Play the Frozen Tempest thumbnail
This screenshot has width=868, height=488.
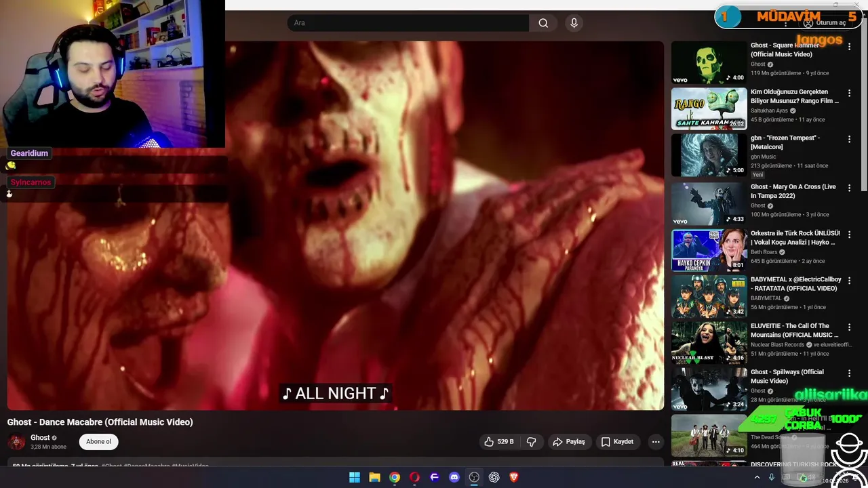(x=709, y=155)
